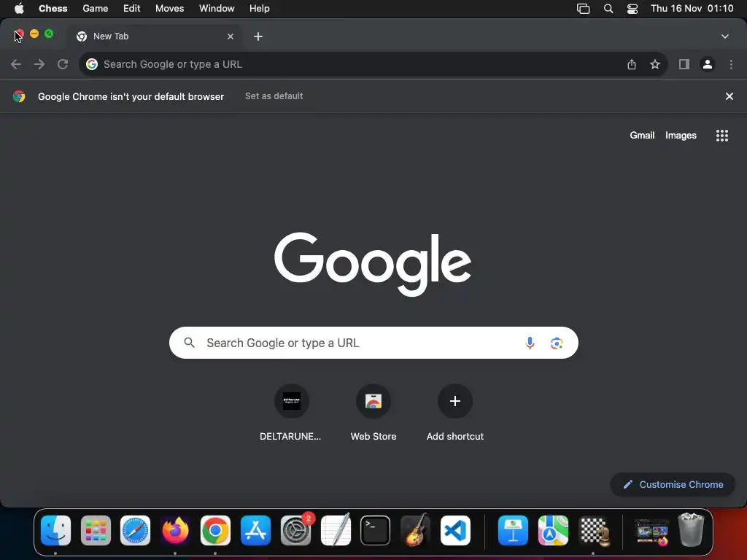Image resolution: width=747 pixels, height=560 pixels.
Task: Open the Help menu
Action: click(260, 9)
